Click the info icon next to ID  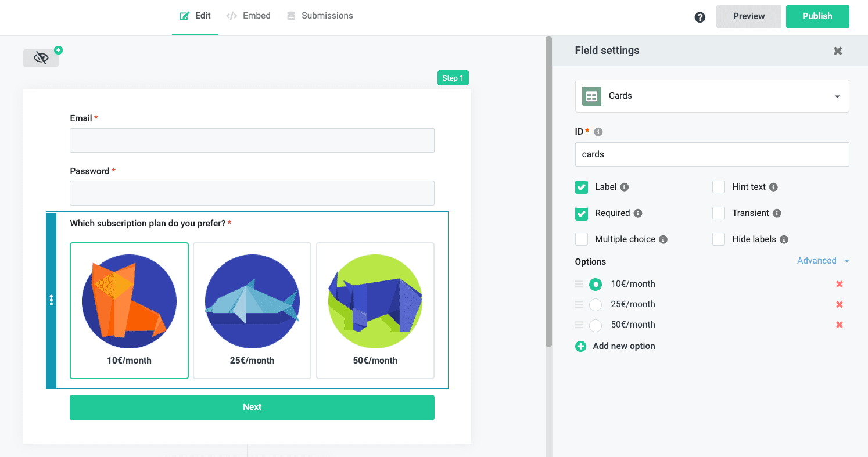pyautogui.click(x=598, y=132)
